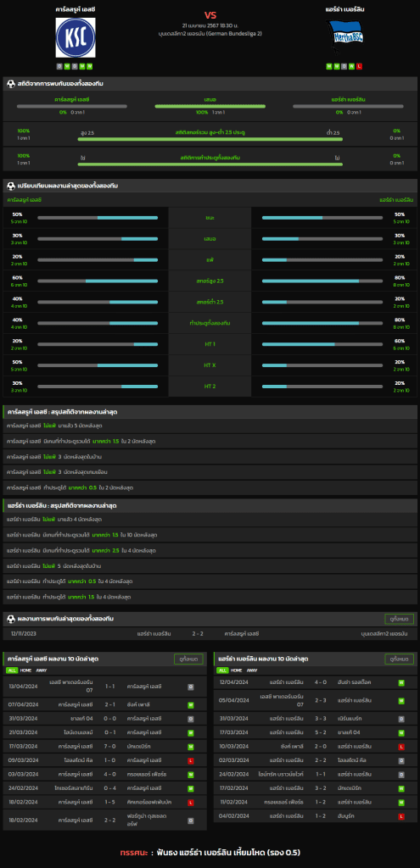Click the HT X comparison row label
The height and width of the screenshot is (868, 420).
point(210,365)
